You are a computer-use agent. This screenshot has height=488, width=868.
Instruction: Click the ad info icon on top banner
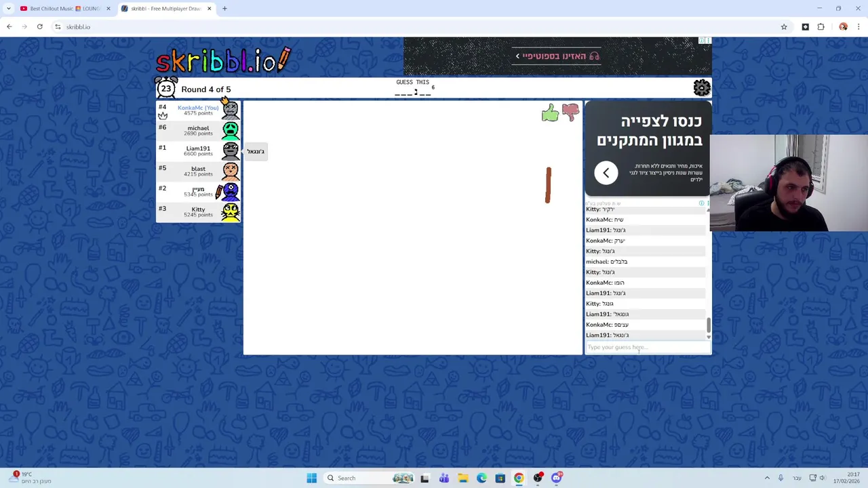[701, 41]
